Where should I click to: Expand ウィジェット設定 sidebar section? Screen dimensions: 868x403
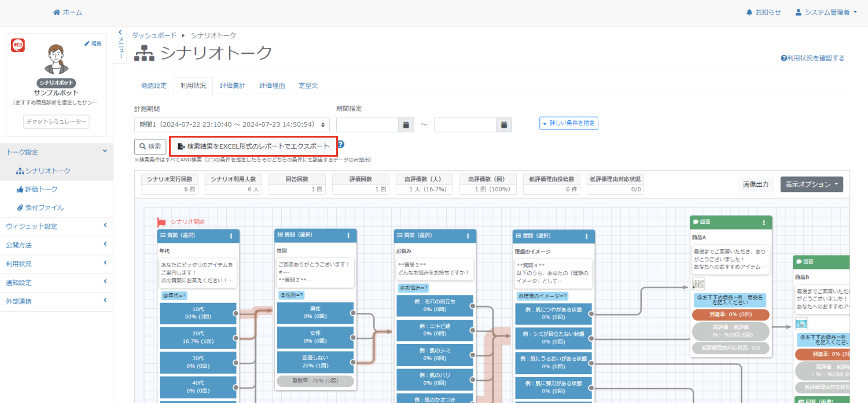(x=56, y=226)
